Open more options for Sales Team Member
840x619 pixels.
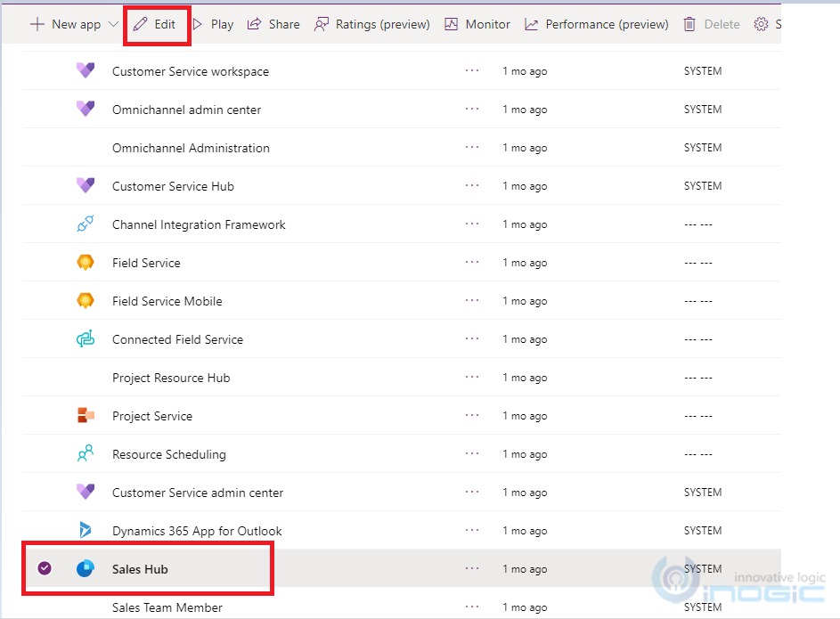click(x=472, y=607)
